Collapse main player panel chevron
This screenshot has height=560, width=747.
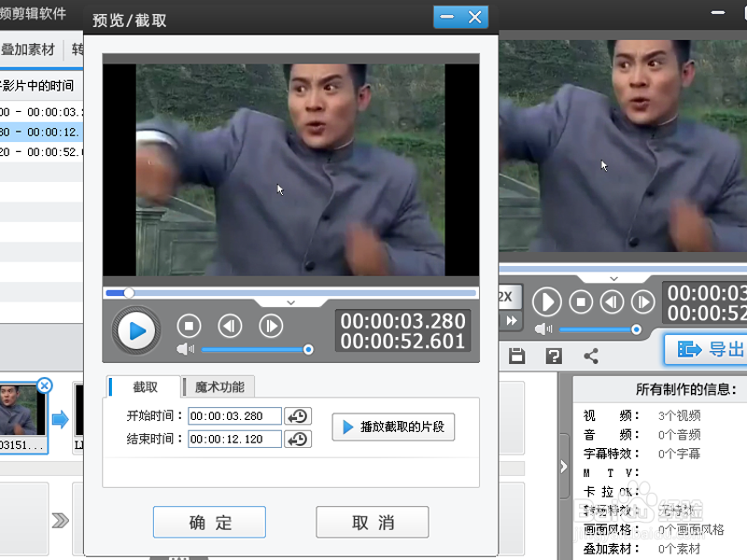[613, 278]
